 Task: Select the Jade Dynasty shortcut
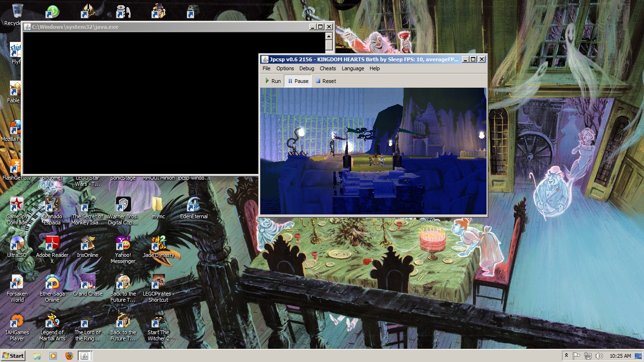pyautogui.click(x=158, y=244)
